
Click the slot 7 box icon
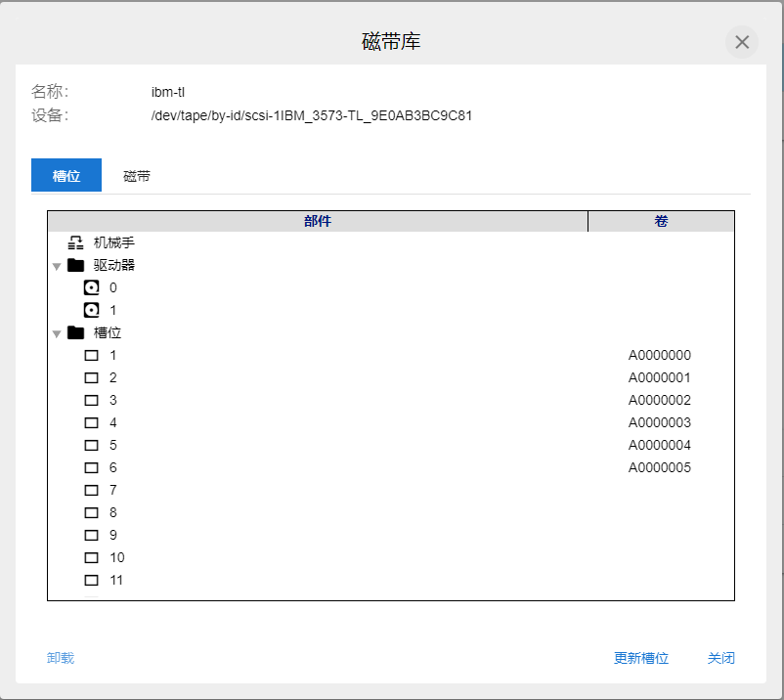92,491
